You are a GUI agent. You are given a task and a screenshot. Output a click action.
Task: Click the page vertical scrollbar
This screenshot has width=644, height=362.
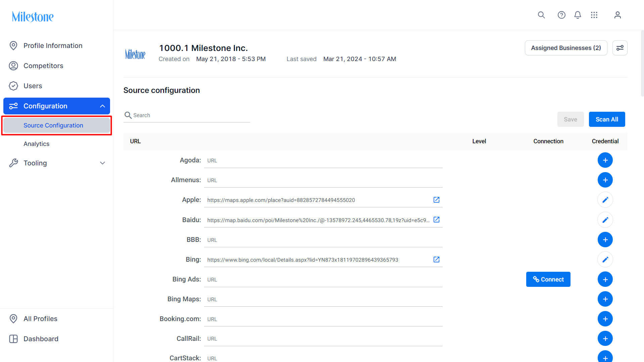click(642, 64)
